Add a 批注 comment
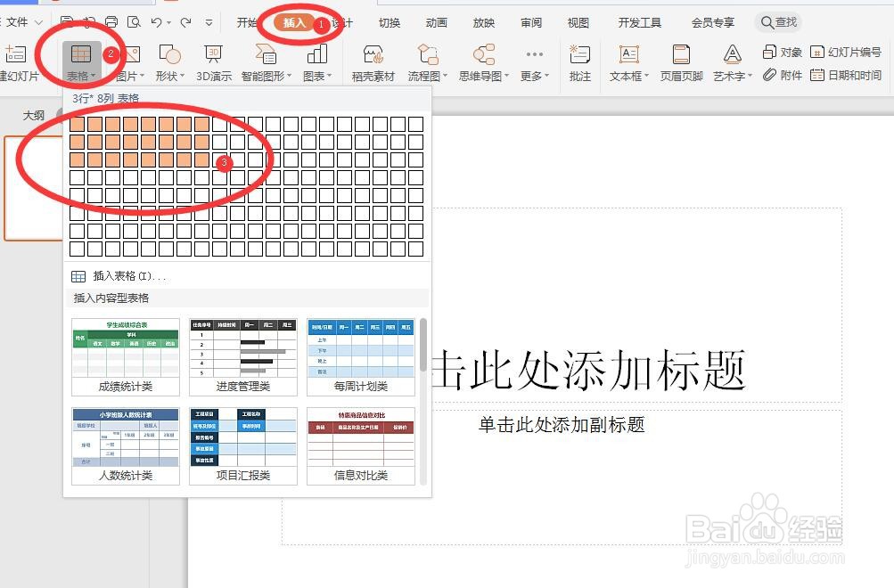Screen dimensions: 894x588 coord(580,62)
